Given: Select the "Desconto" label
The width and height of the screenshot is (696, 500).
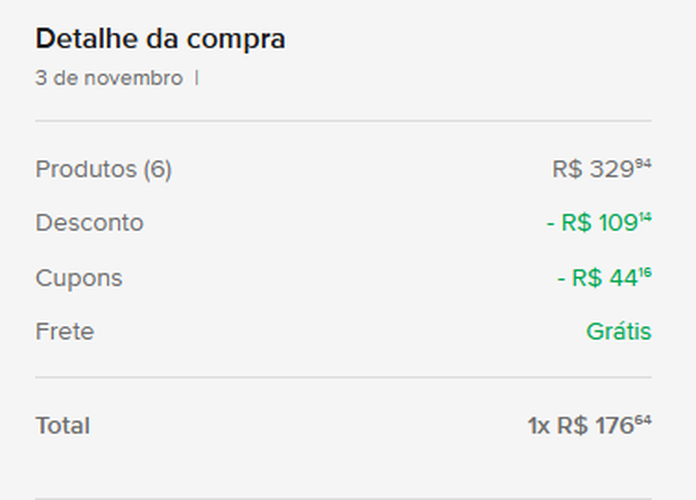Looking at the screenshot, I should 89,223.
